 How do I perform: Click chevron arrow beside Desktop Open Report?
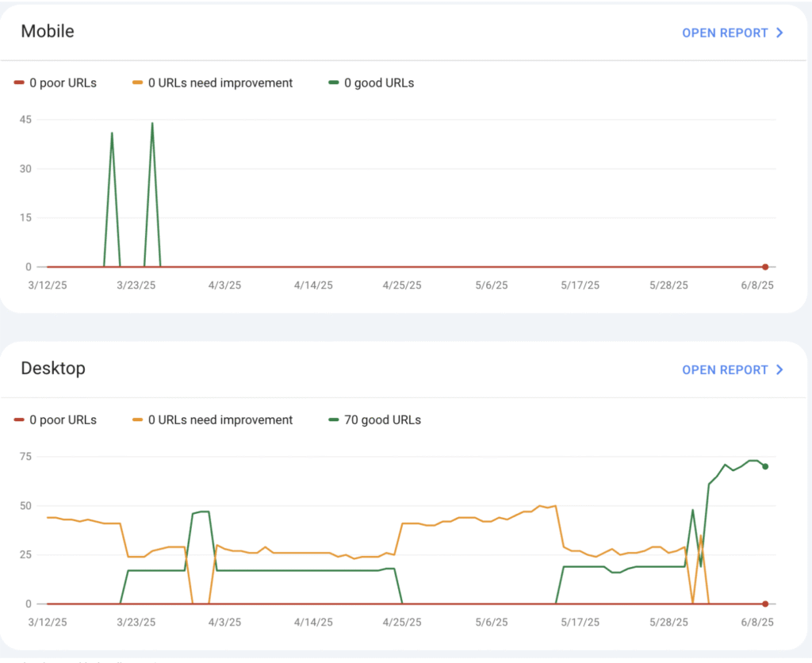pyautogui.click(x=779, y=370)
